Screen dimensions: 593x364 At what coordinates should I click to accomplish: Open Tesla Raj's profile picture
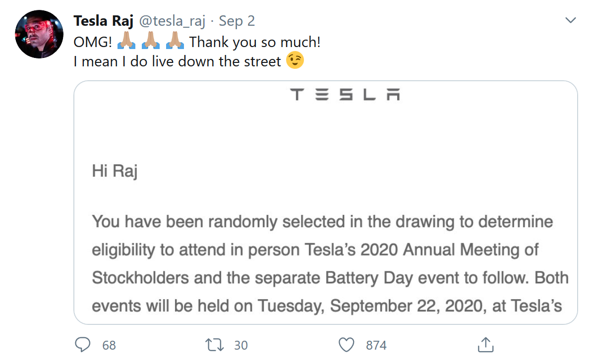39,34
